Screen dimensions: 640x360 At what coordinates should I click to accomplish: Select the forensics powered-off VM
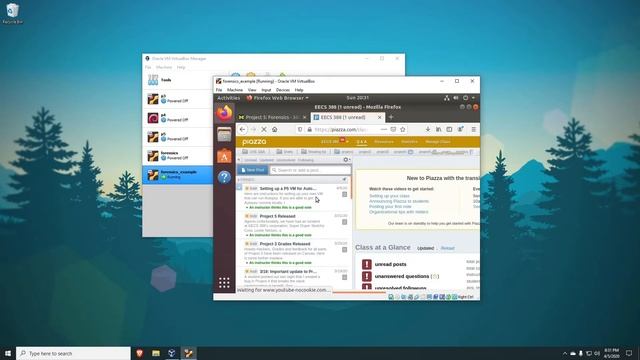[x=178, y=156]
